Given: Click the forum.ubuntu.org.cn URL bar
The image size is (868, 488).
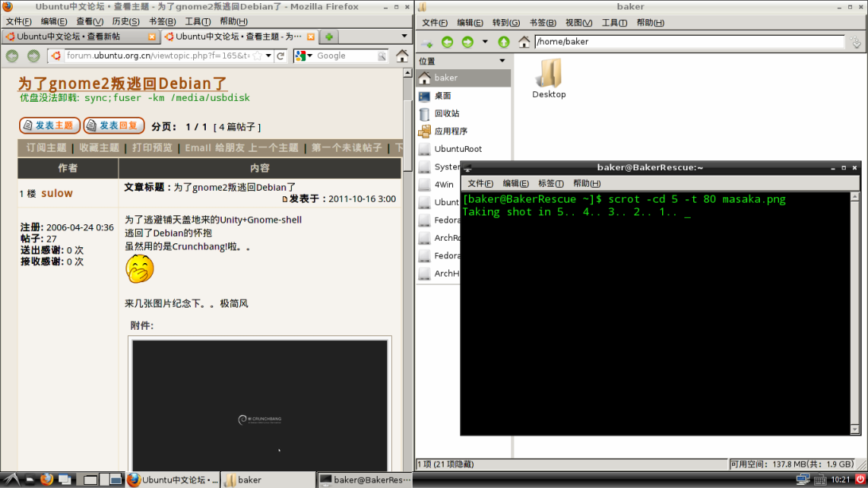Looking at the screenshot, I should (157, 56).
